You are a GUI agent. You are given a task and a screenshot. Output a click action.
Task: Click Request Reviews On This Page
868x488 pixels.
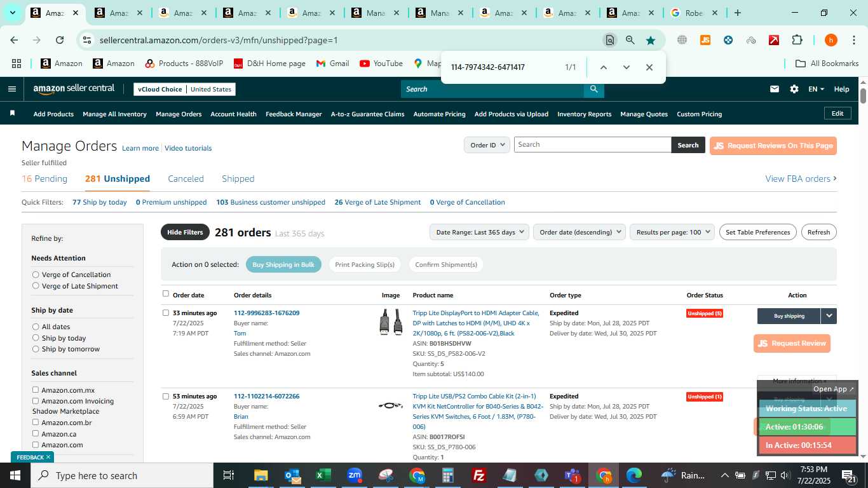(773, 146)
